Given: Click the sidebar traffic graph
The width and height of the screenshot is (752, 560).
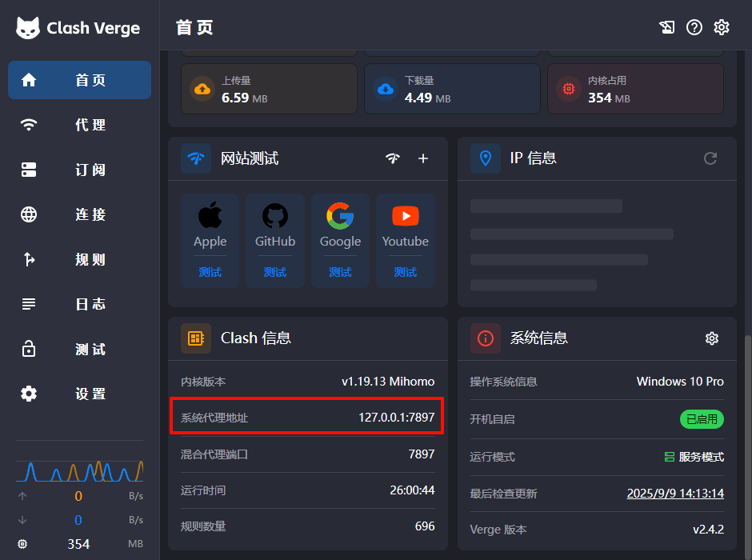Looking at the screenshot, I should tap(80, 470).
